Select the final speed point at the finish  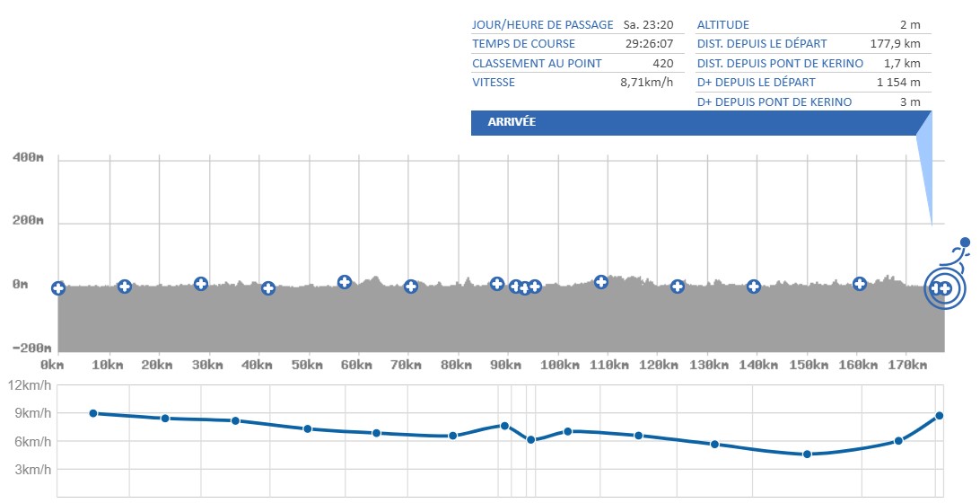[939, 416]
